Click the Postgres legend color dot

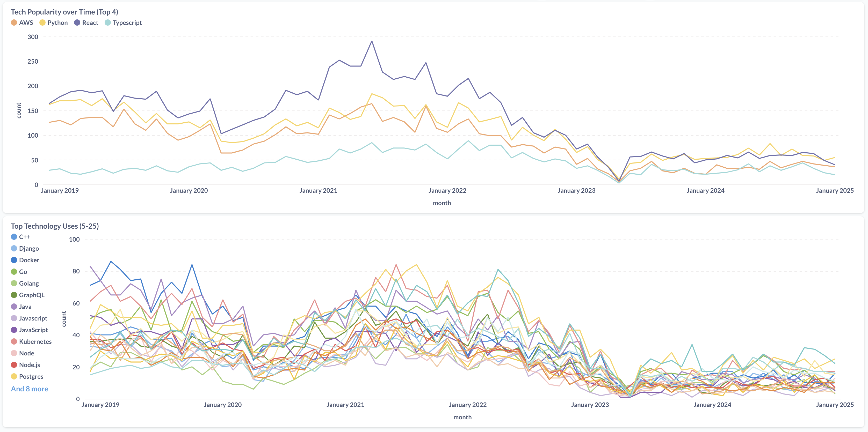[14, 376]
